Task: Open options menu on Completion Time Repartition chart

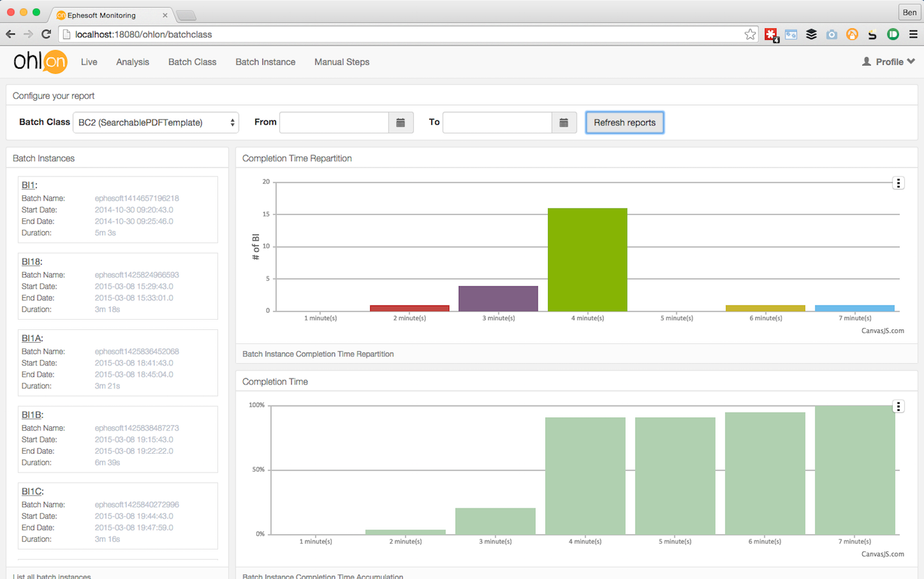Action: point(898,182)
